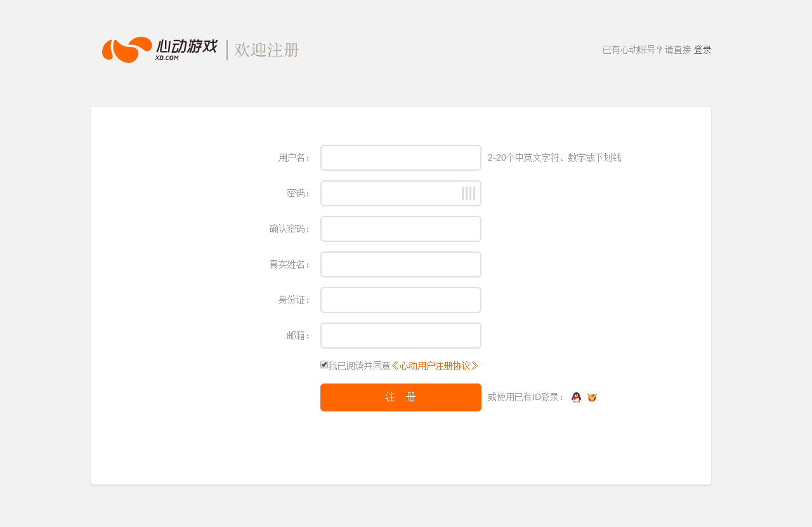The image size is (812, 527).
Task: Log in with the QQ penguin icon
Action: [x=576, y=397]
